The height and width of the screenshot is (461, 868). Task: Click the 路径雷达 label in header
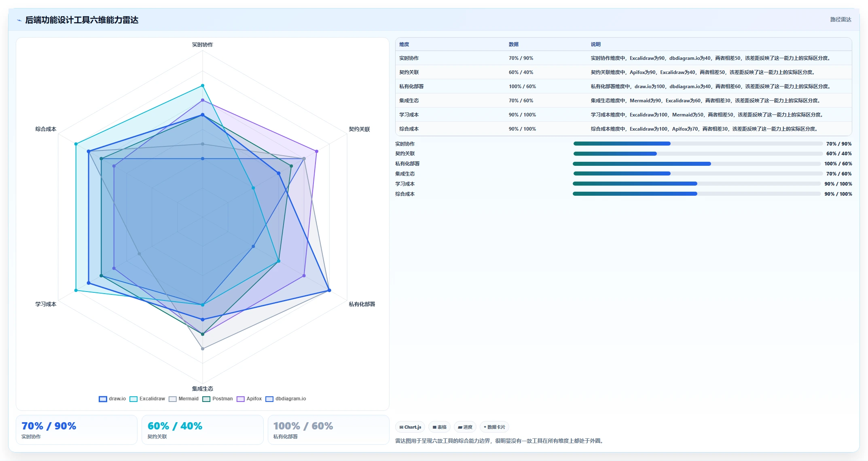[x=840, y=19]
